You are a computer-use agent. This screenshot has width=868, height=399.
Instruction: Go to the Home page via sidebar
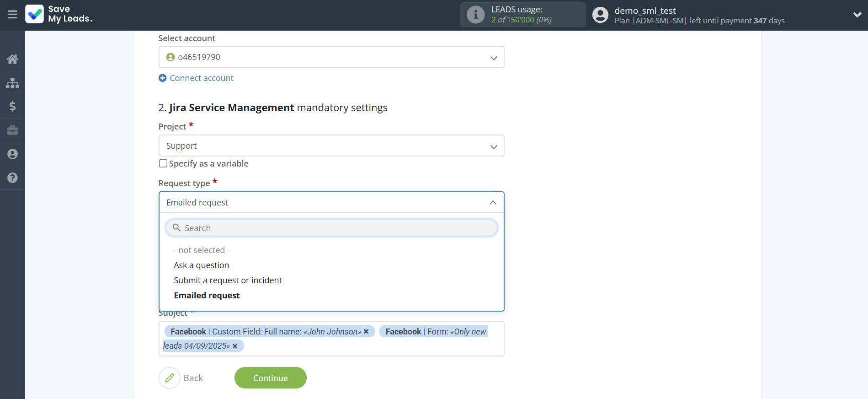pyautogui.click(x=12, y=59)
